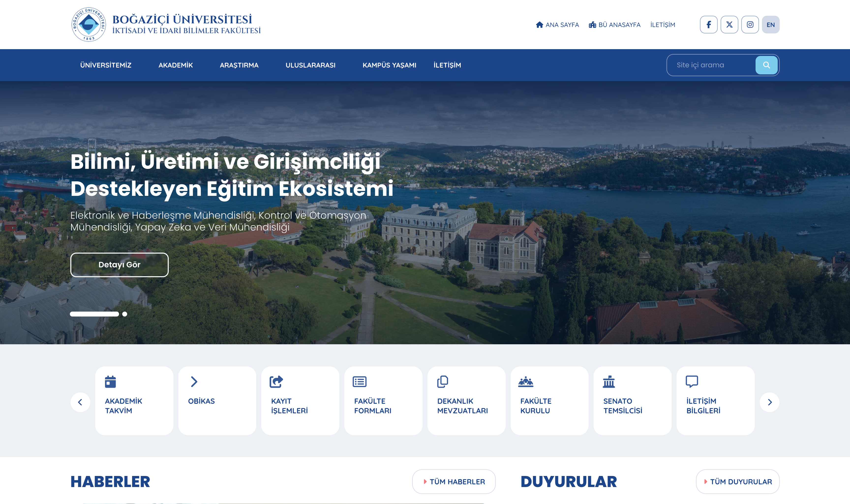Open the X (Twitter) social icon
This screenshot has height=504, width=850.
pos(729,25)
